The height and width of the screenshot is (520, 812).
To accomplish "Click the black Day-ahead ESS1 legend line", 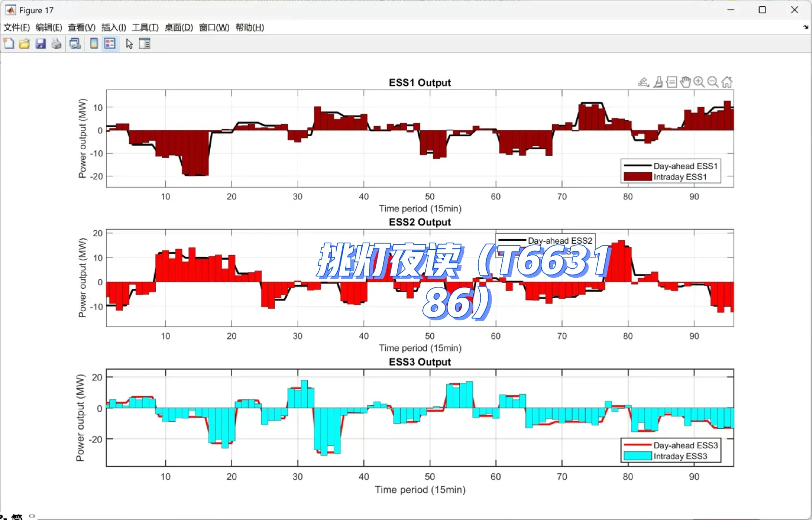I will pyautogui.click(x=638, y=166).
